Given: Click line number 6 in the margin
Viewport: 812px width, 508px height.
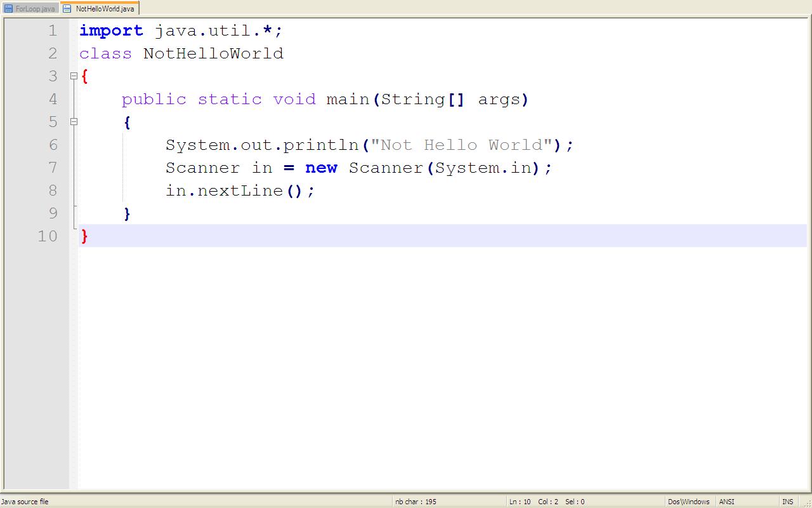Looking at the screenshot, I should click(x=53, y=145).
